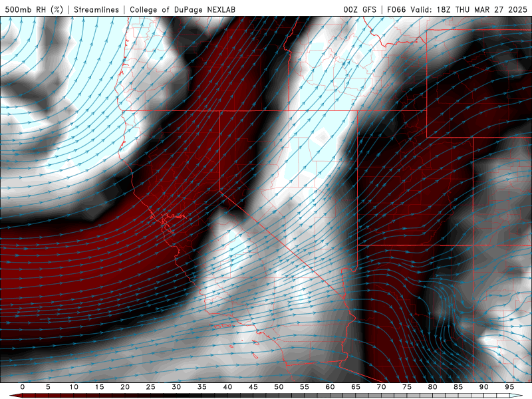
Task: Click the "20" tick label on the legend
Action: [x=125, y=387]
